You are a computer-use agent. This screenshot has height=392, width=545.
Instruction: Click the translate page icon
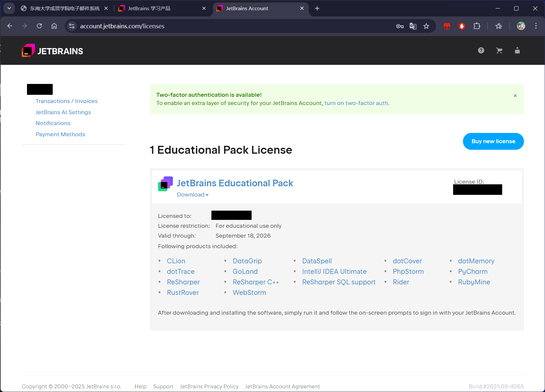(413, 26)
